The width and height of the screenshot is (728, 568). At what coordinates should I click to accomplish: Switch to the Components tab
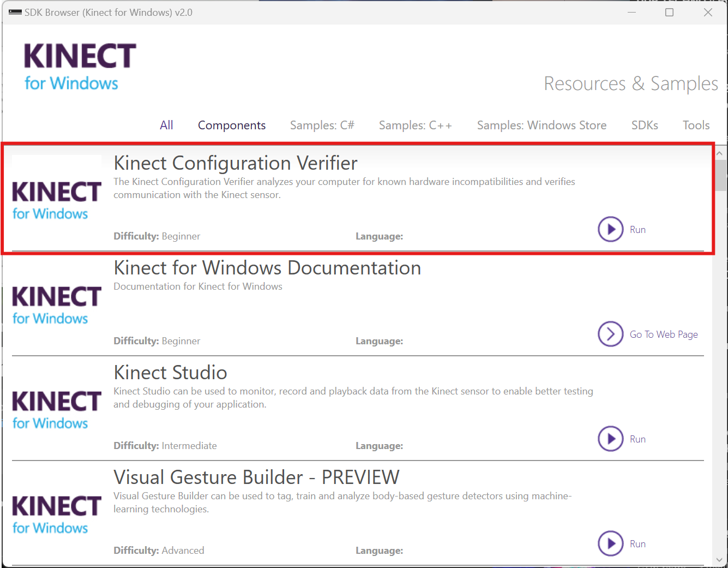tap(232, 125)
